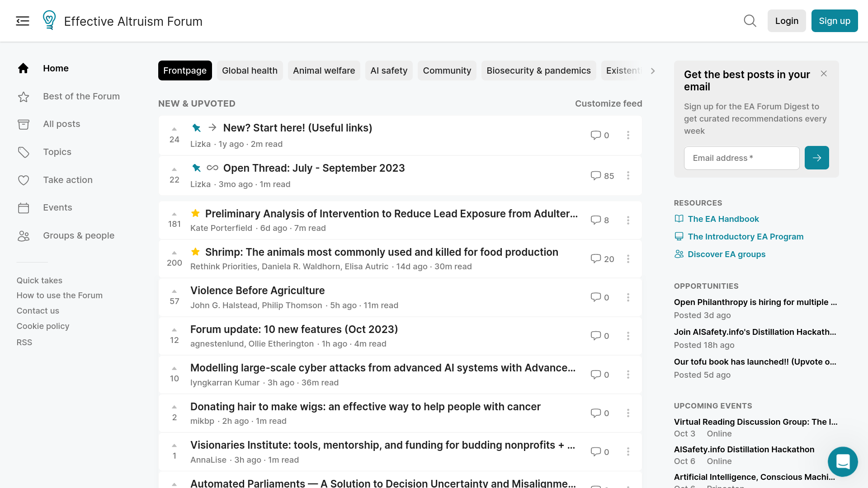
Task: Switch to the Animal welfare tab
Action: click(x=324, y=70)
